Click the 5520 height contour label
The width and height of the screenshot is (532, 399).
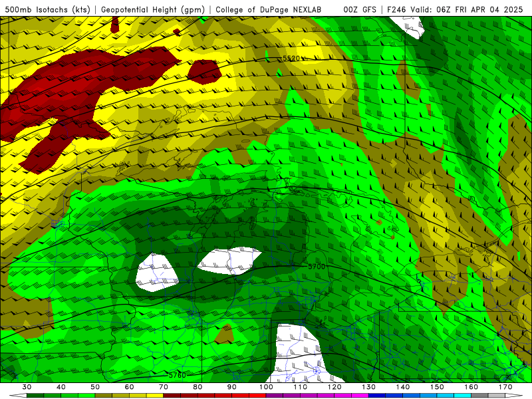[x=291, y=59]
